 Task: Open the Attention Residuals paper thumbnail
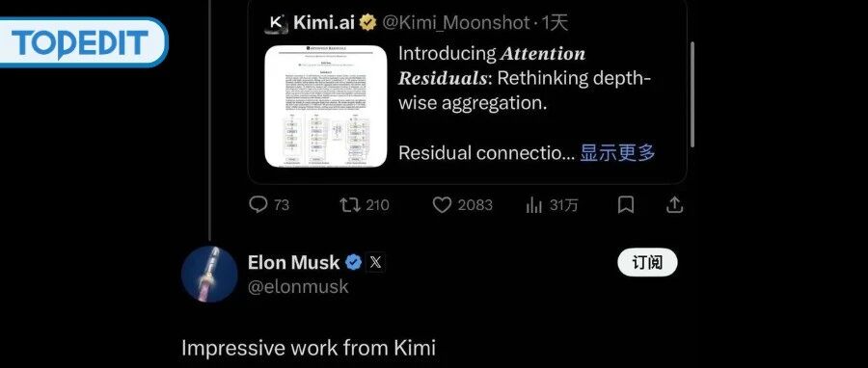[326, 106]
